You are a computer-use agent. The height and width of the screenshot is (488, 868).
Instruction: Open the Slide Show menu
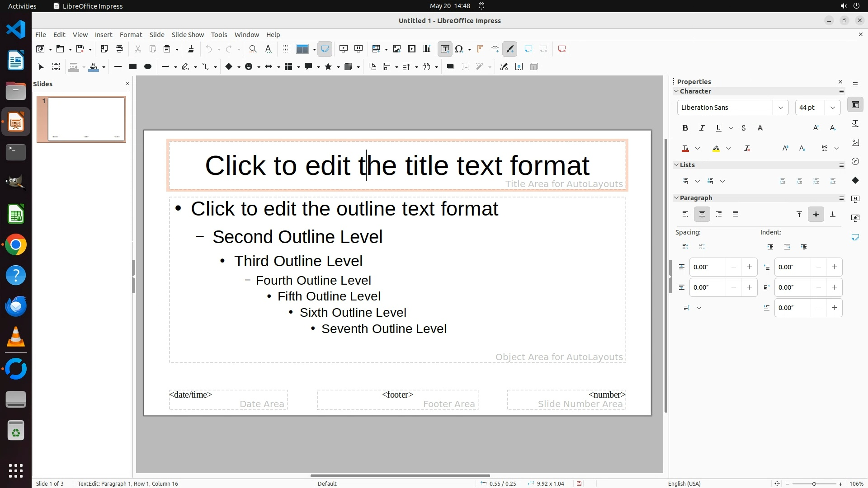(x=188, y=34)
